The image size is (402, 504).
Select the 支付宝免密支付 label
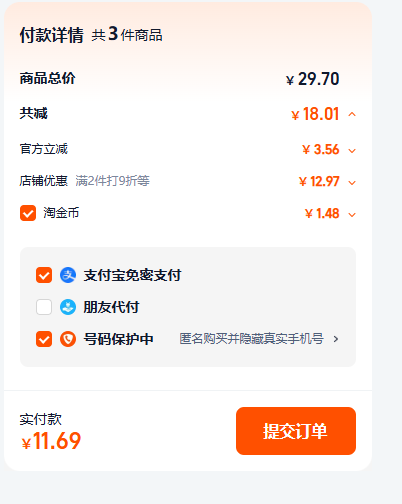point(132,275)
